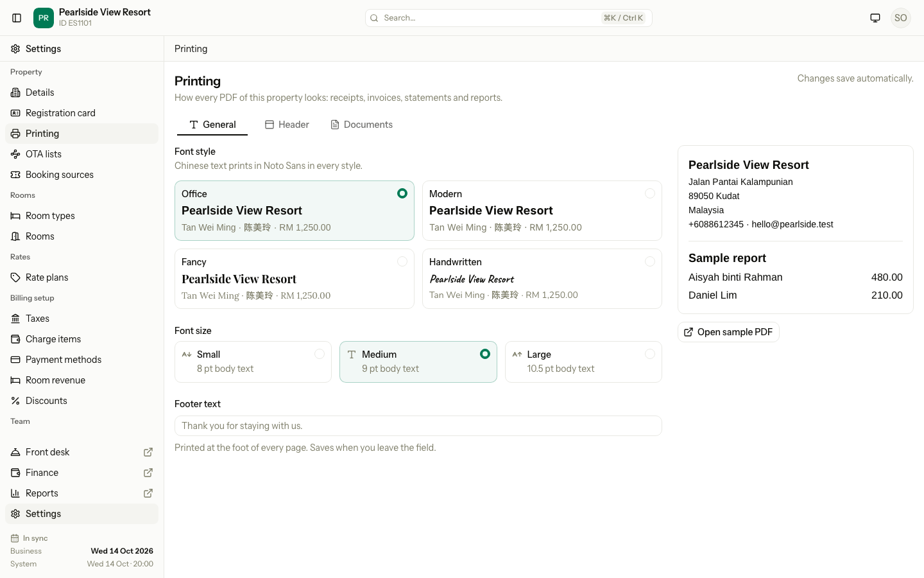Screen dimensions: 924x578
Task: Click the Discounts percent icon
Action: click(x=15, y=401)
